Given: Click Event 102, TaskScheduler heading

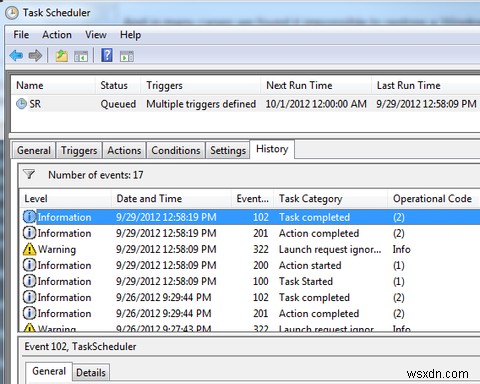Looking at the screenshot, I should pos(80,346).
